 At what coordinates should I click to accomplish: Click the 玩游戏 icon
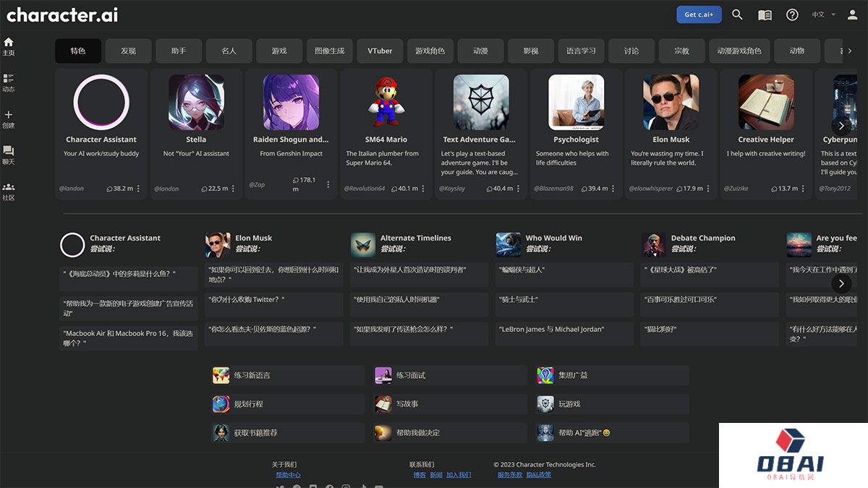click(545, 404)
